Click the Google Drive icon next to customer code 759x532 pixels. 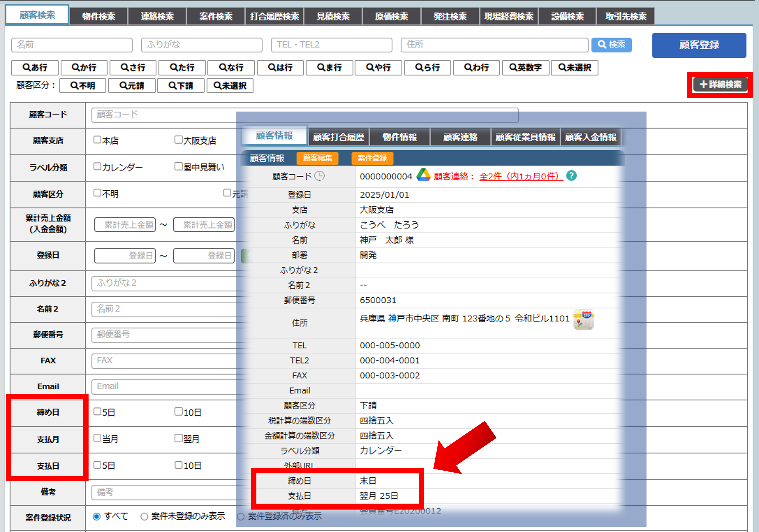coord(423,175)
